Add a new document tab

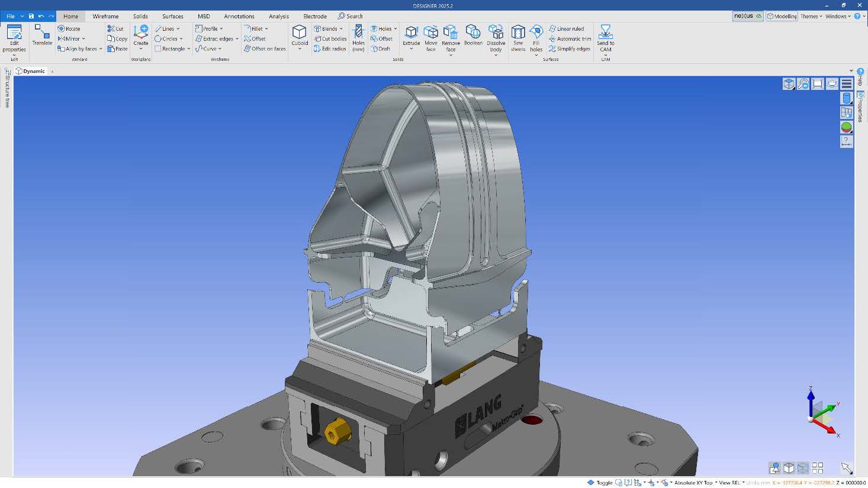[52, 71]
